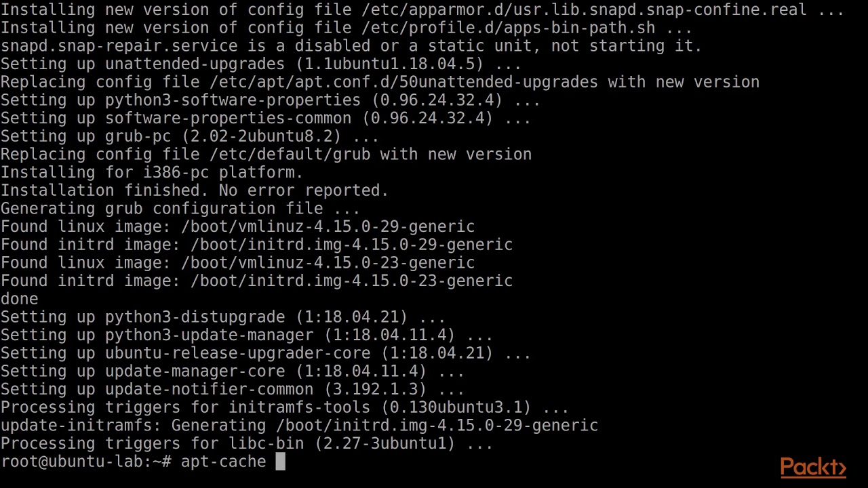This screenshot has height=488, width=868.
Task: Click the 'Installation finished. No error reported.' line
Action: click(195, 190)
